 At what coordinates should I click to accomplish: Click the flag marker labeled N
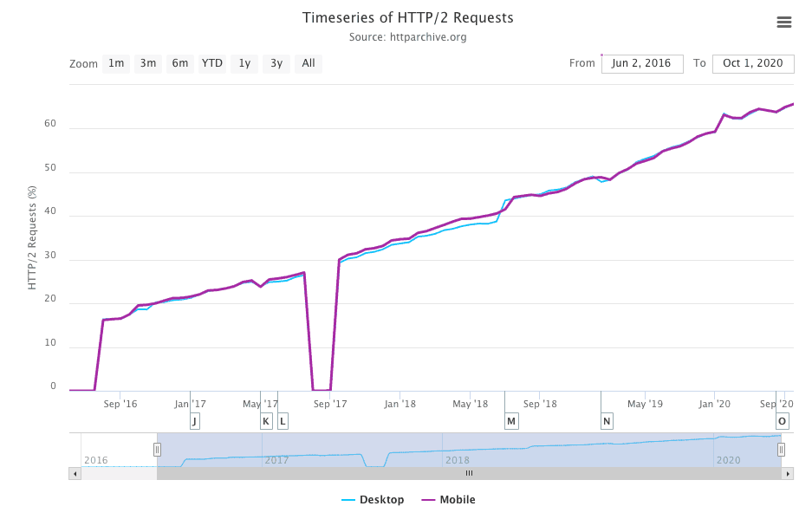607,421
